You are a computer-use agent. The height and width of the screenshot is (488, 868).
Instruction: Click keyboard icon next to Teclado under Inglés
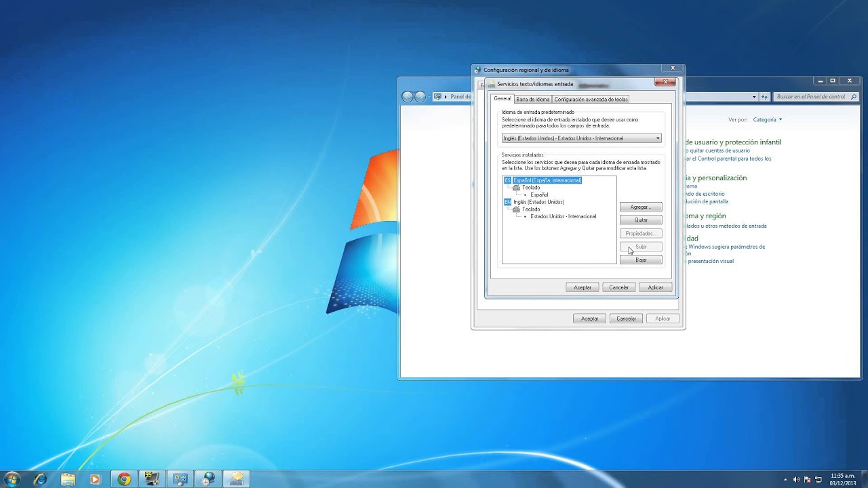point(517,209)
